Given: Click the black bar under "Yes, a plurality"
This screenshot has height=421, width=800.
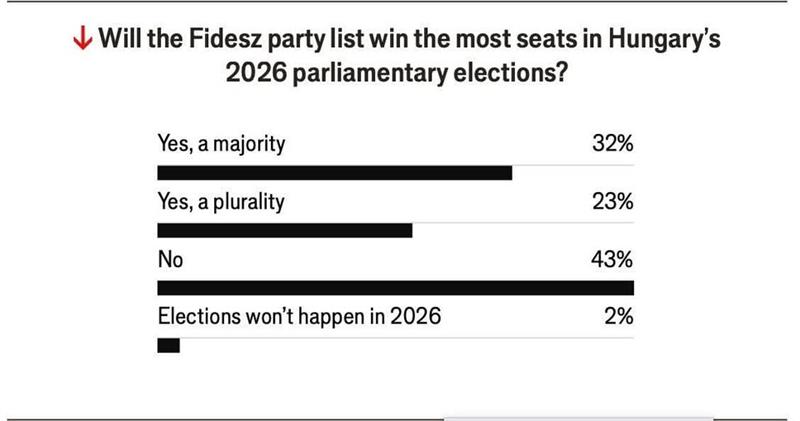Looking at the screenshot, I should pyautogui.click(x=285, y=231).
